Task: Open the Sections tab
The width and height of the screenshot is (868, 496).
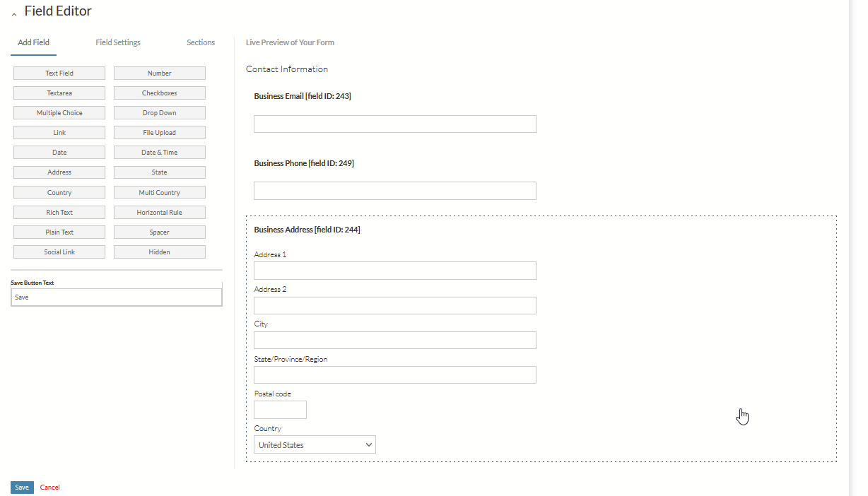Action: [201, 42]
